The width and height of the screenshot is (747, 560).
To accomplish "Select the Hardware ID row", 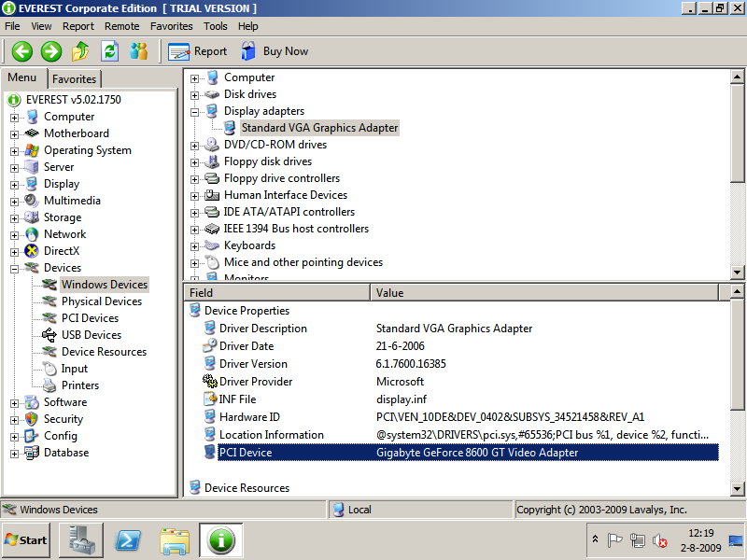I will pos(452,417).
